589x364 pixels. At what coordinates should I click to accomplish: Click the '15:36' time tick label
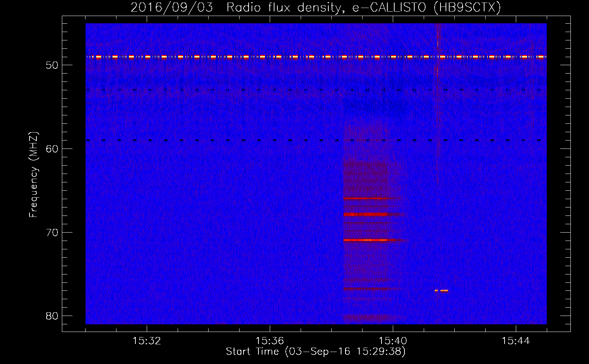point(270,341)
